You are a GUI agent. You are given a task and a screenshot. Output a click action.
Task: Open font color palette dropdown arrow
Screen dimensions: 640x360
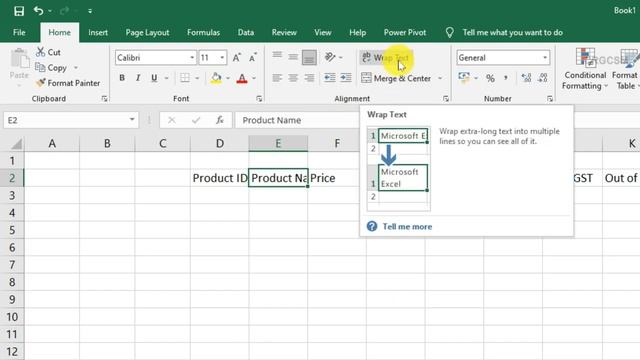pyautogui.click(x=254, y=78)
